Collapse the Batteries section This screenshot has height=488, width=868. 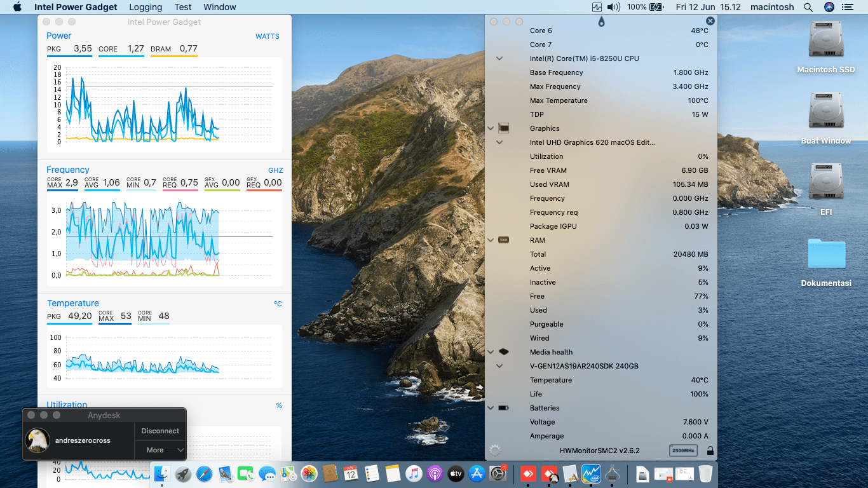pos(491,408)
